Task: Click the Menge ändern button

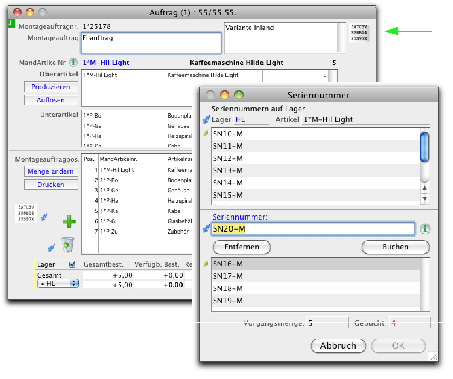Action: [51, 172]
